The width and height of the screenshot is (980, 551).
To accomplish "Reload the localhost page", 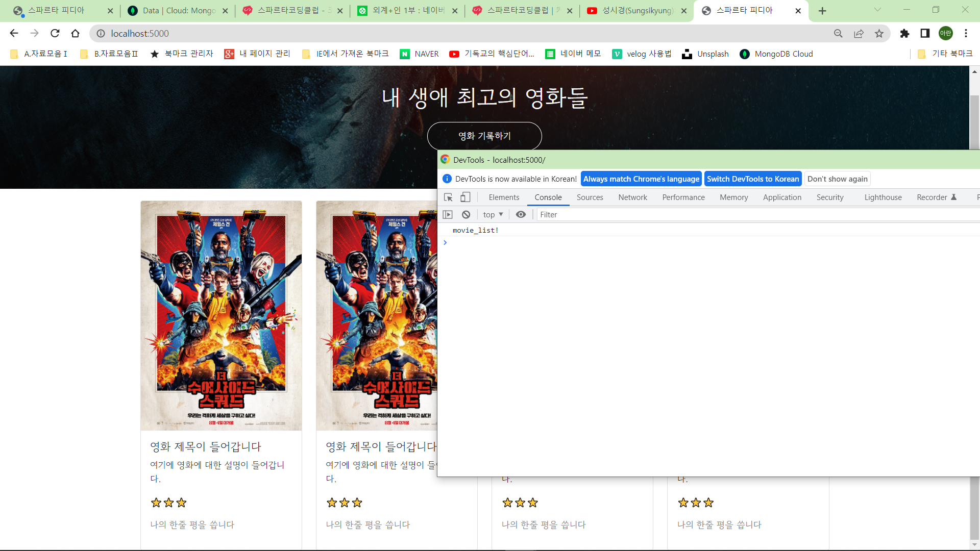I will pyautogui.click(x=55, y=33).
